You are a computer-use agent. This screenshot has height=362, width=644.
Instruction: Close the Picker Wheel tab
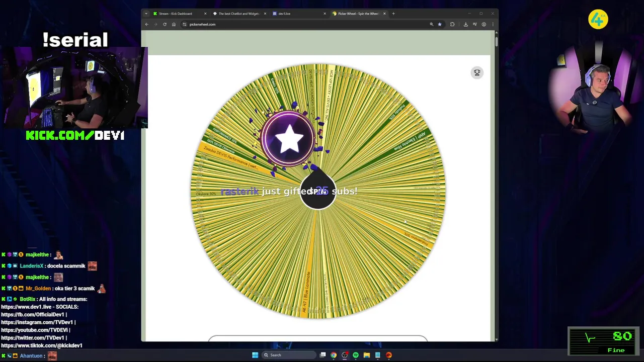[x=384, y=14]
